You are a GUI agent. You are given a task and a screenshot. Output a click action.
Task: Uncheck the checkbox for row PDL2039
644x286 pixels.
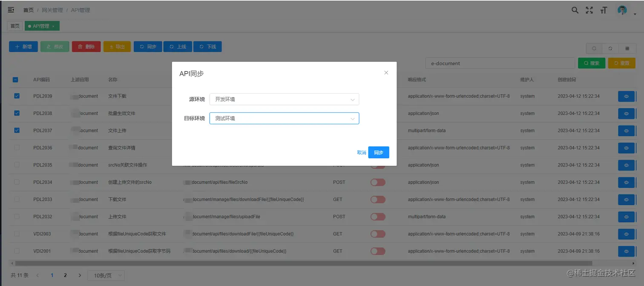(x=17, y=96)
